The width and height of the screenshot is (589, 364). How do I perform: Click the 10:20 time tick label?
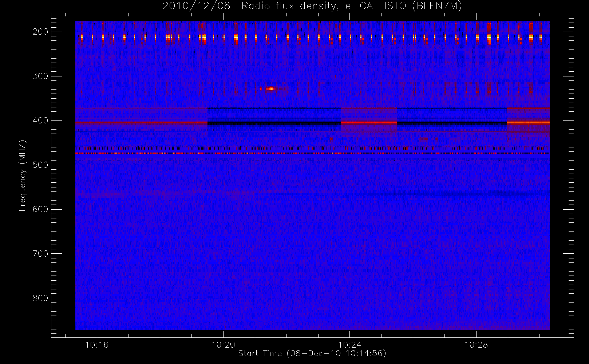[x=223, y=345]
